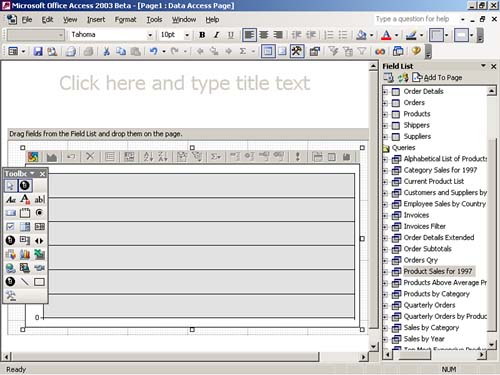Viewport: 500px width, 375px height.
Task: Click the Print icon in the toolbar
Action: pos(71,51)
